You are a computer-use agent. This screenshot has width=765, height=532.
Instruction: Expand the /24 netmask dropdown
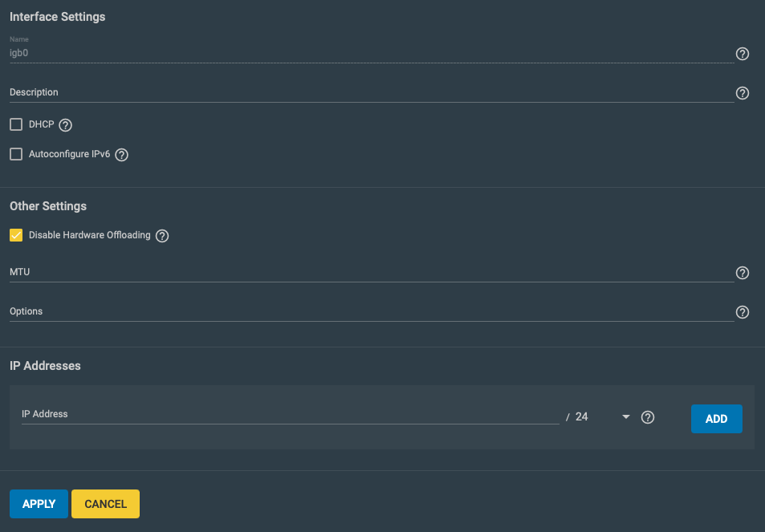click(603, 417)
